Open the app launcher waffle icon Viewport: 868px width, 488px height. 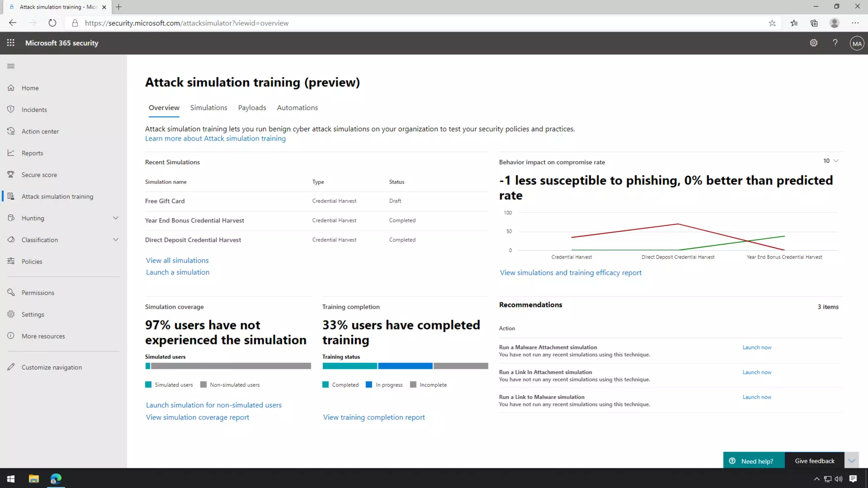point(11,43)
